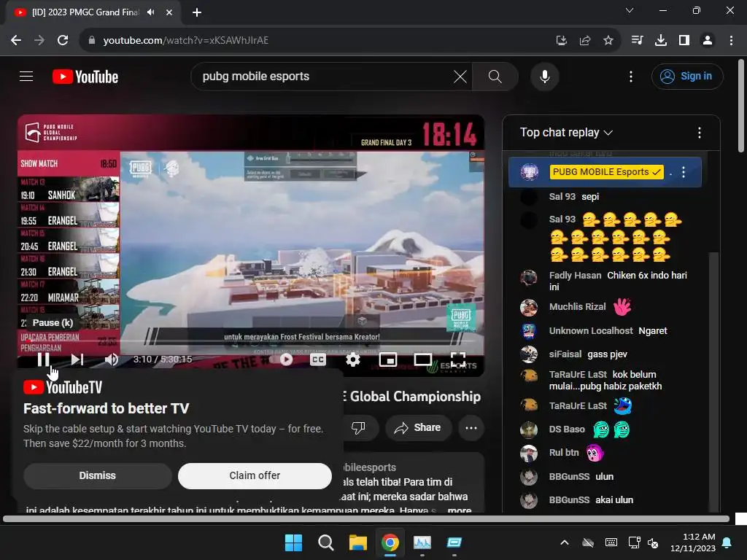Click PUBG MOBILE Esports channel badge in chat

[x=606, y=172]
